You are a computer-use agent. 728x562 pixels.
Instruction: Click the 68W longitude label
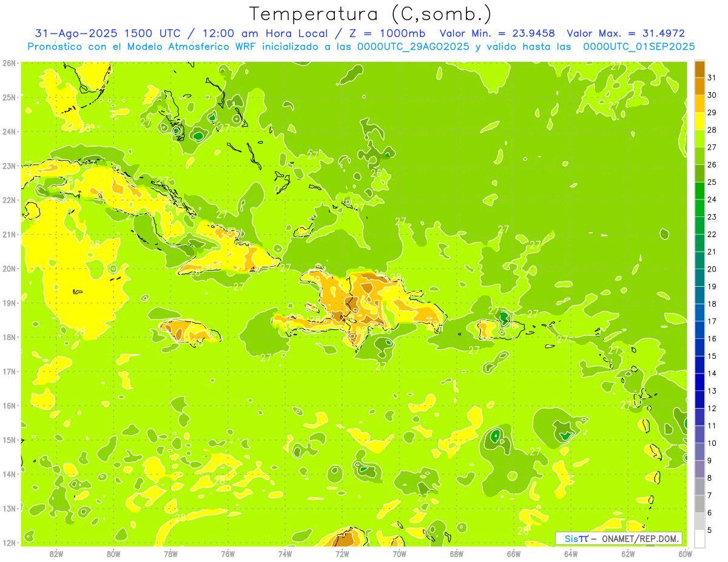pyautogui.click(x=457, y=554)
